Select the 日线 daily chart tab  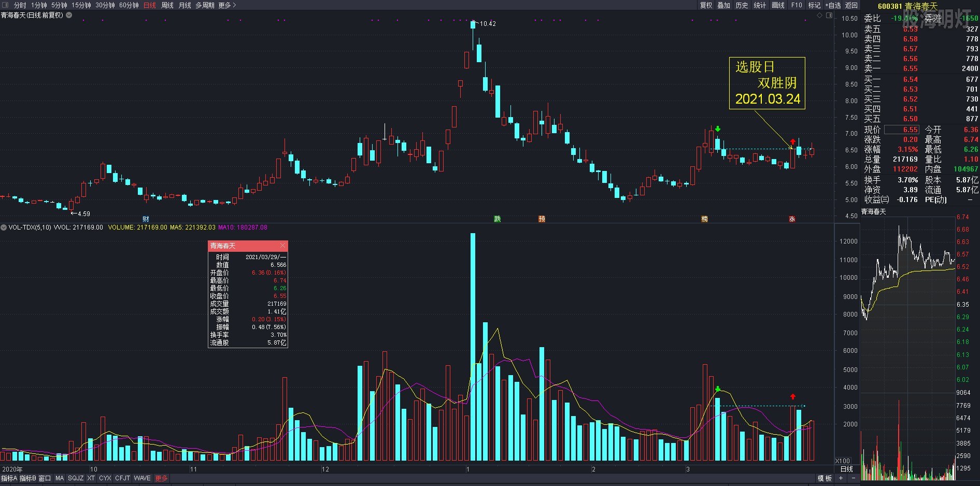point(150,5)
